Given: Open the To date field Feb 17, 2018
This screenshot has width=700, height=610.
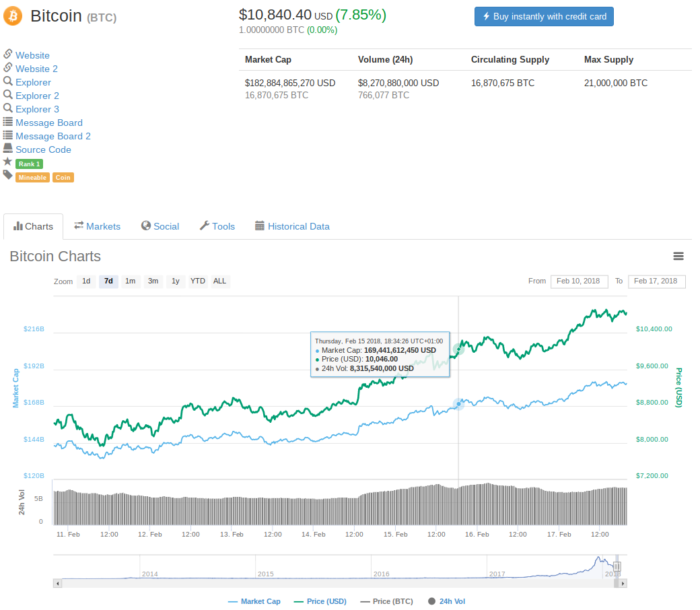Looking at the screenshot, I should point(656,281).
